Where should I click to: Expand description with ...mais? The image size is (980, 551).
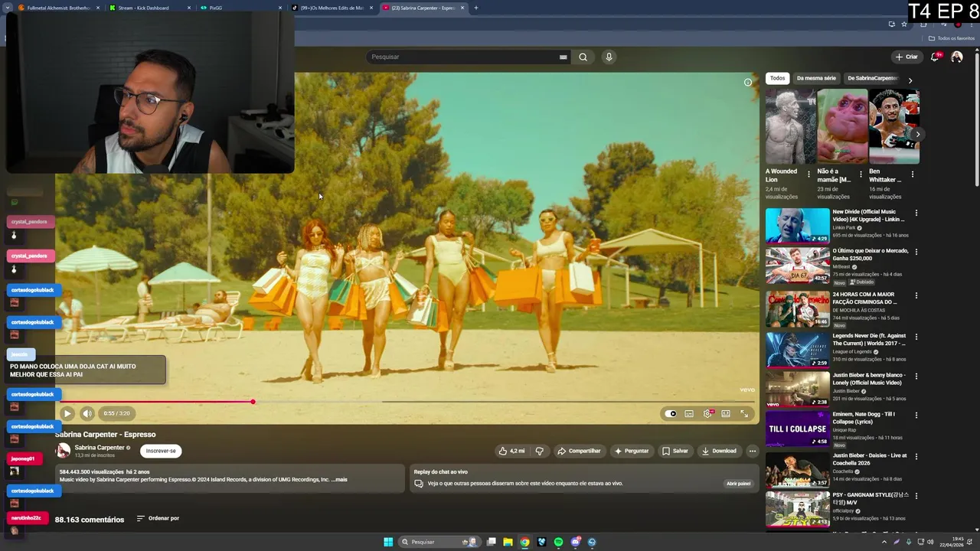tap(339, 480)
